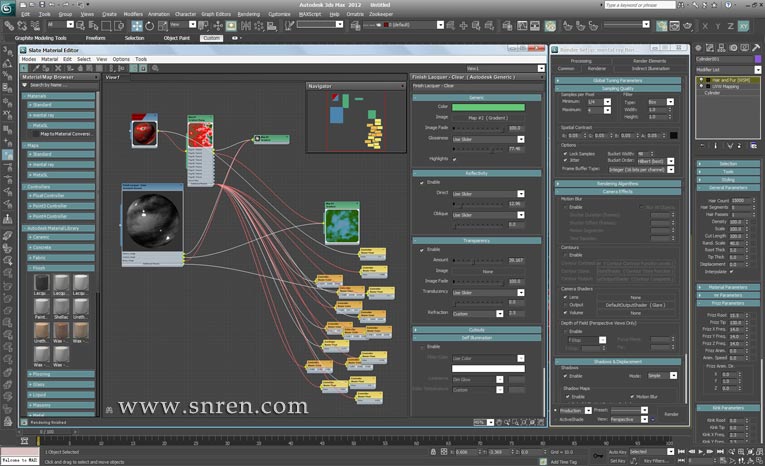The width and height of the screenshot is (765, 466).
Task: Click the Help question mark icon
Action: point(728,5)
